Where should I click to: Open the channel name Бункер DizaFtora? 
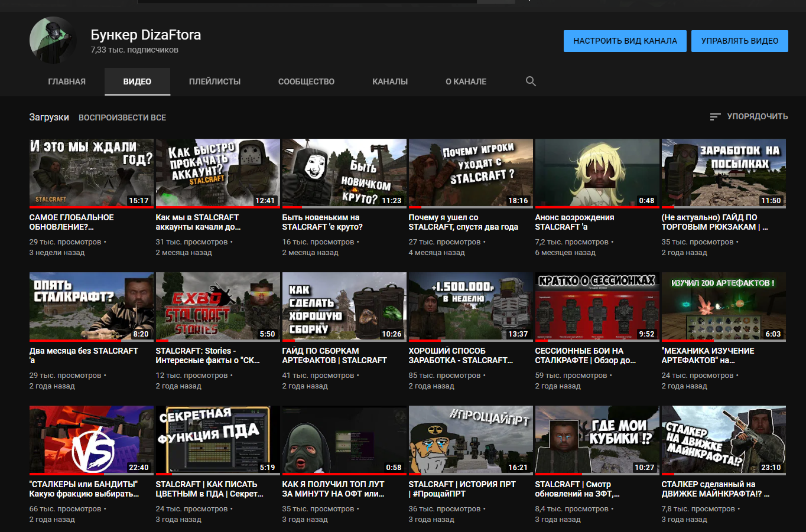146,35
